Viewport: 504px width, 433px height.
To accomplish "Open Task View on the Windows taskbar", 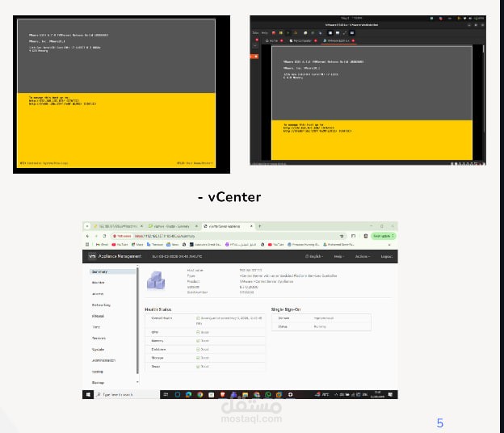I will tap(166, 394).
